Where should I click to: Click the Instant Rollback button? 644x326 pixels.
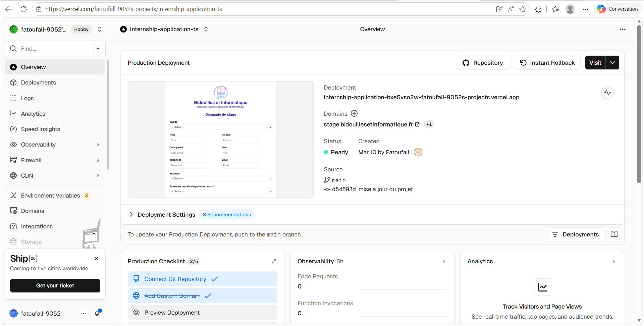click(x=547, y=63)
